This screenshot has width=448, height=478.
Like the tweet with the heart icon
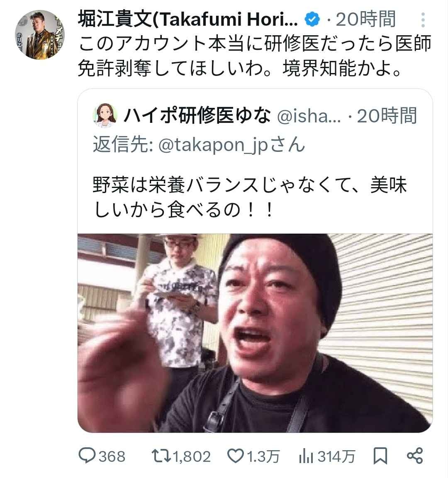tap(236, 456)
